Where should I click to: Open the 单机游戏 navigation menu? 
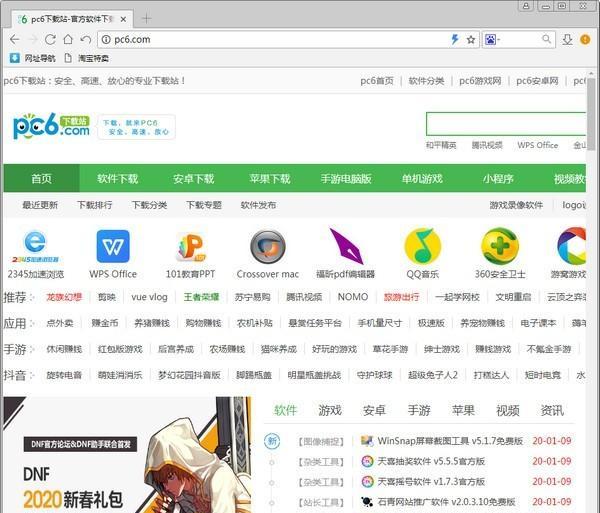(422, 178)
